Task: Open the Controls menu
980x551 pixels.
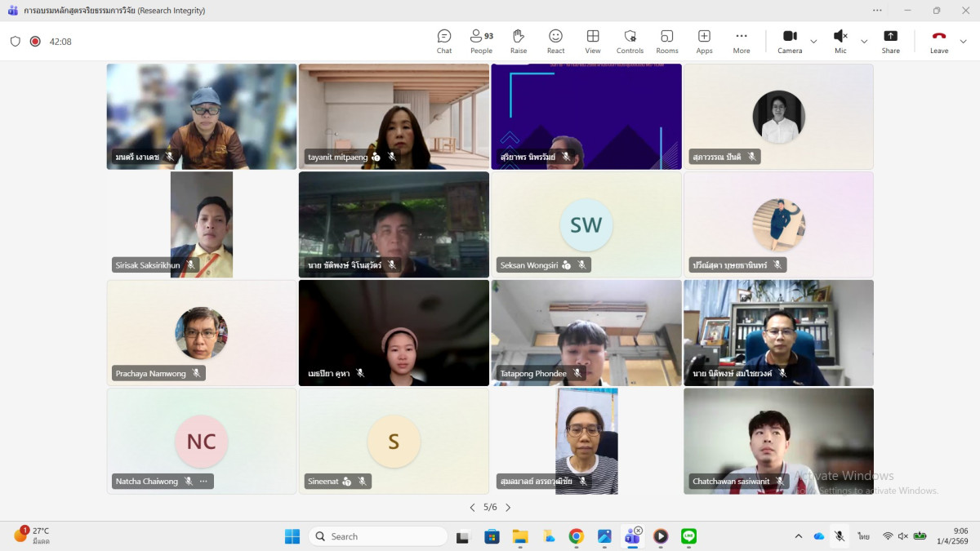Action: pyautogui.click(x=630, y=41)
